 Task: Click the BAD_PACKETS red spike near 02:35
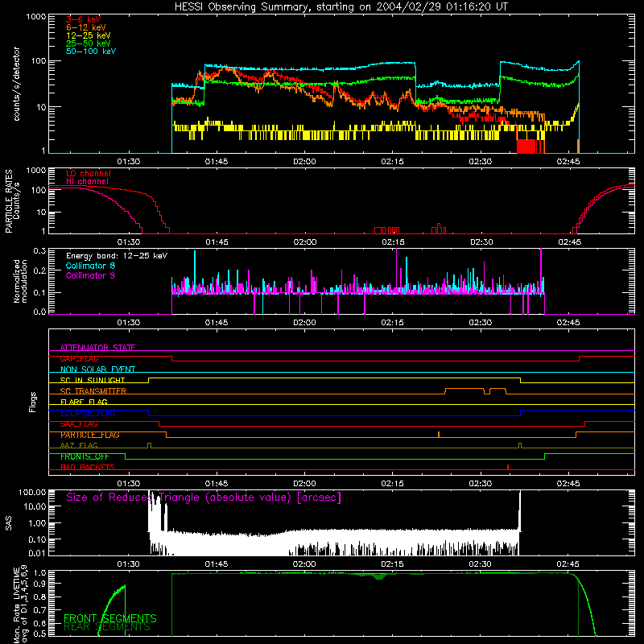tap(508, 467)
